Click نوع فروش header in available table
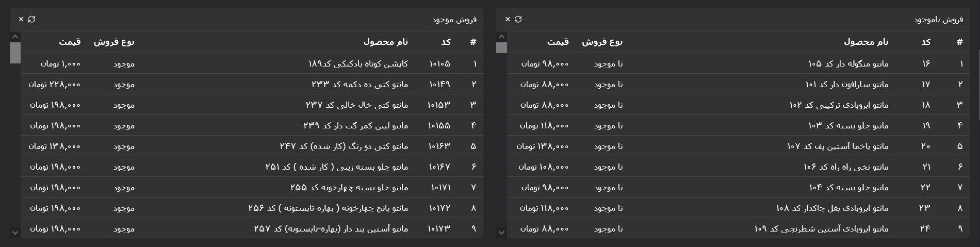 pos(114,42)
